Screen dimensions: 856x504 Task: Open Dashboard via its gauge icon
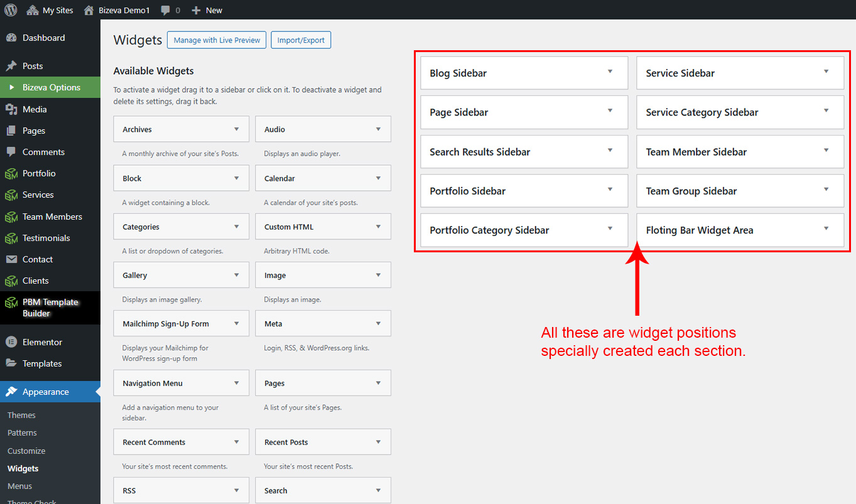pos(11,38)
